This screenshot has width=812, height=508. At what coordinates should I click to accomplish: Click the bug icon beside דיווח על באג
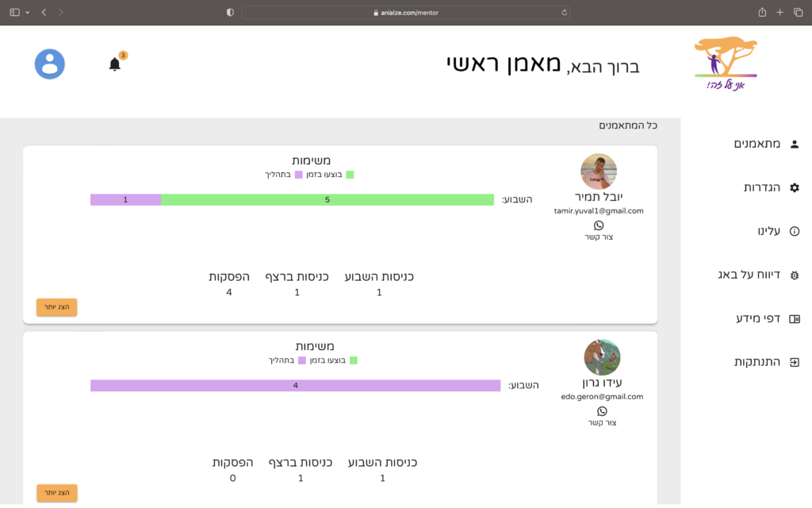click(795, 275)
